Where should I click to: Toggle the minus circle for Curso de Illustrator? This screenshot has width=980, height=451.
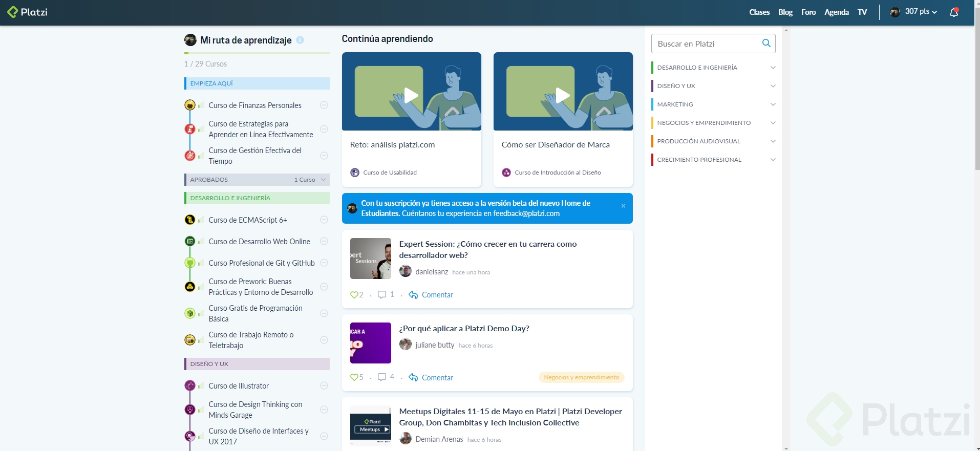tap(324, 385)
